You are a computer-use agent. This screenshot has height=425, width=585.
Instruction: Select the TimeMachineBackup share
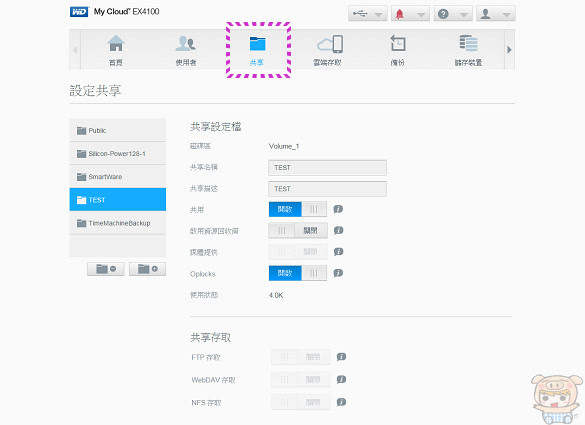[118, 223]
